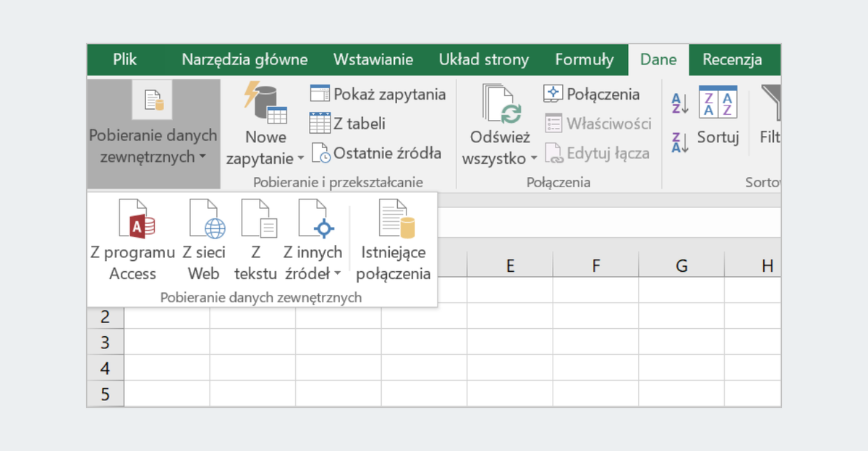Import data Z tekstu
Image resolution: width=868 pixels, height=451 pixels.
point(256,241)
